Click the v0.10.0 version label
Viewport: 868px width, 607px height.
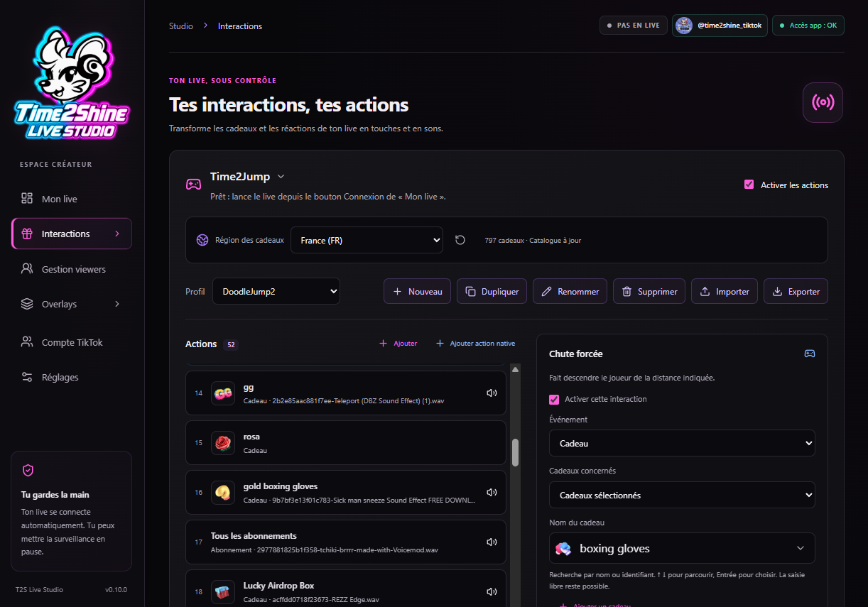(116, 589)
